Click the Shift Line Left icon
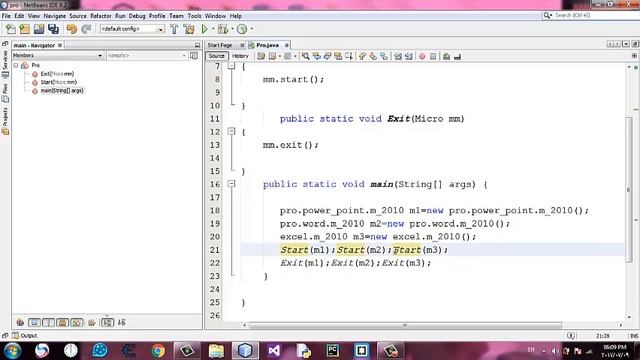640x360 pixels. pos(398,56)
